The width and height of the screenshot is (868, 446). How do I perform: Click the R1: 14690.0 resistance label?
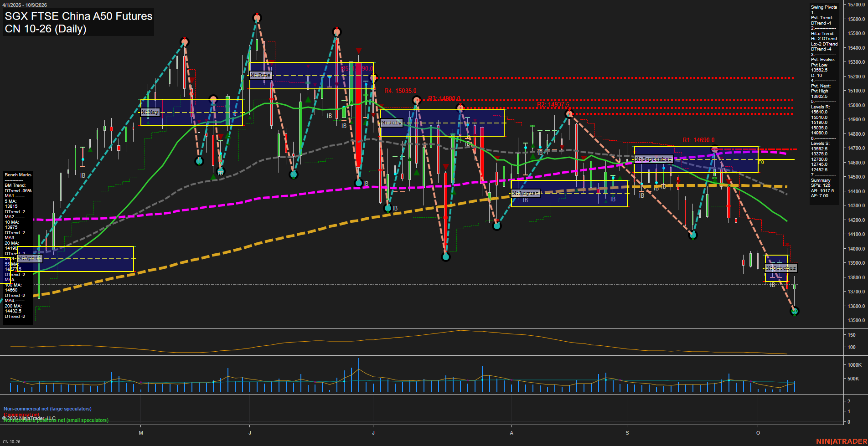[698, 140]
